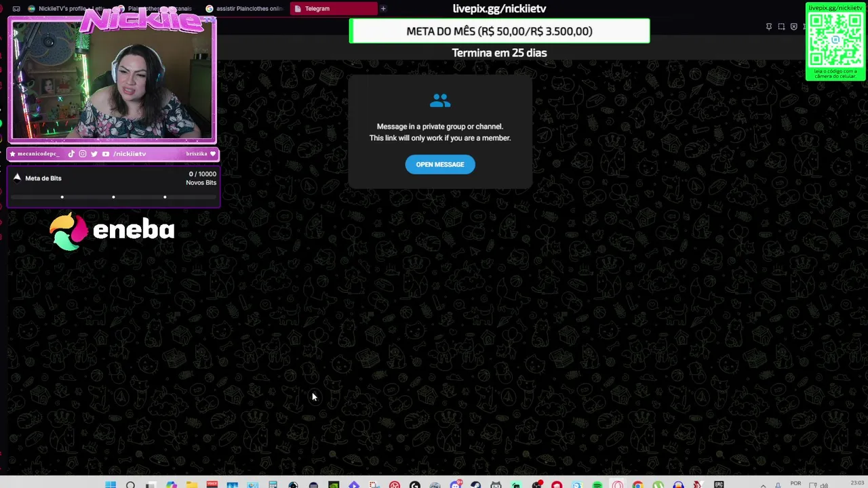Click the POR language indicator
The width and height of the screenshot is (868, 488).
coord(795,483)
